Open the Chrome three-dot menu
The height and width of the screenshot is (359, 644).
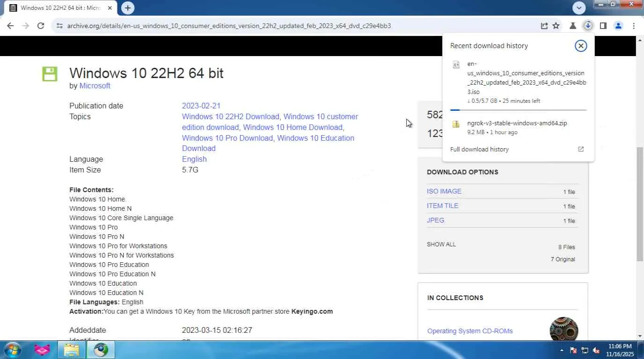[634, 26]
